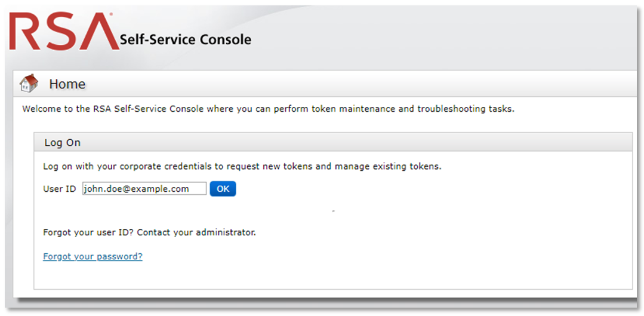Click the welcome message about token maintenance
644x316 pixels.
click(267, 109)
